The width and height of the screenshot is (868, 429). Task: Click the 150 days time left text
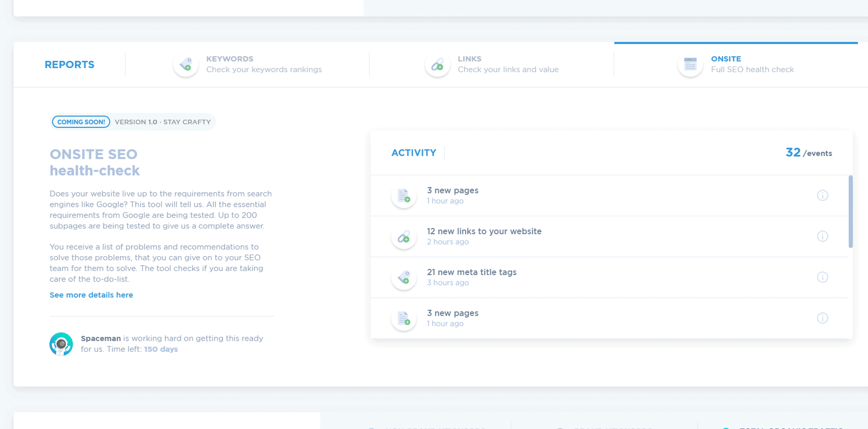coord(161,349)
